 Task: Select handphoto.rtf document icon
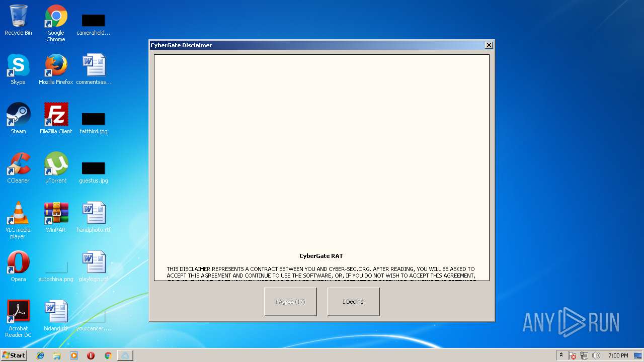[94, 217]
